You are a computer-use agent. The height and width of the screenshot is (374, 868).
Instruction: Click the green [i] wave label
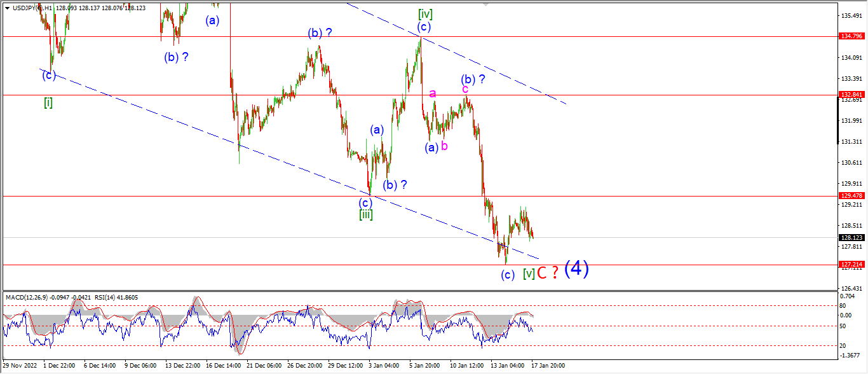pyautogui.click(x=48, y=102)
